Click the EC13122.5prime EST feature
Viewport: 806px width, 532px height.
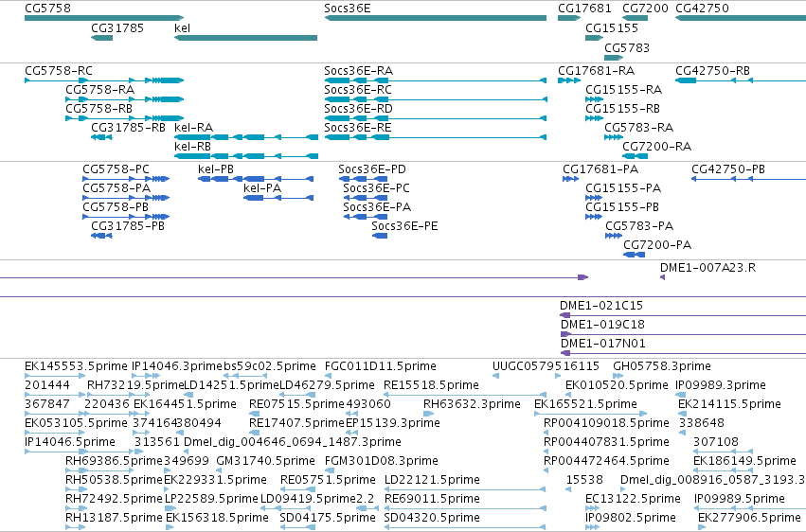pos(592,508)
